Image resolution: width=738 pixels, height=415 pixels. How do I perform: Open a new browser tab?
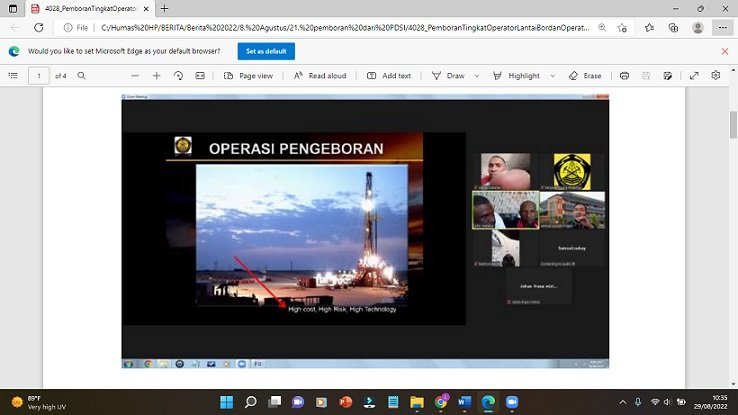click(x=165, y=8)
